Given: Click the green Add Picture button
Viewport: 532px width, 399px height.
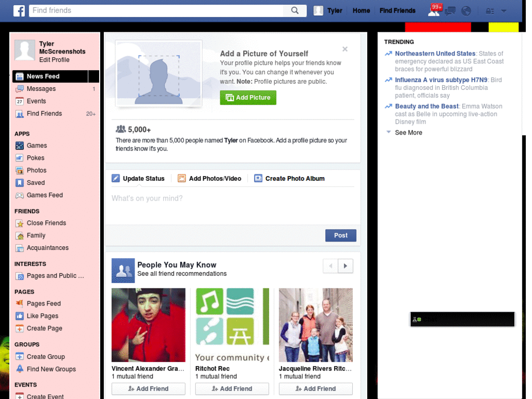Looking at the screenshot, I should point(248,98).
